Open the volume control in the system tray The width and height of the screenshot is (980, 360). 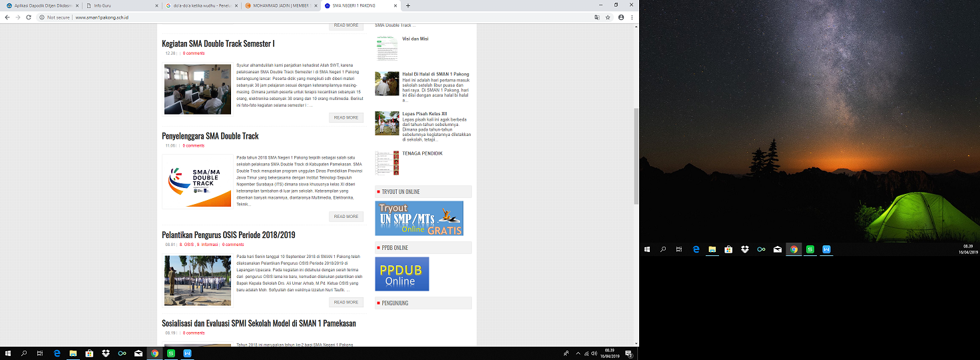(593, 353)
